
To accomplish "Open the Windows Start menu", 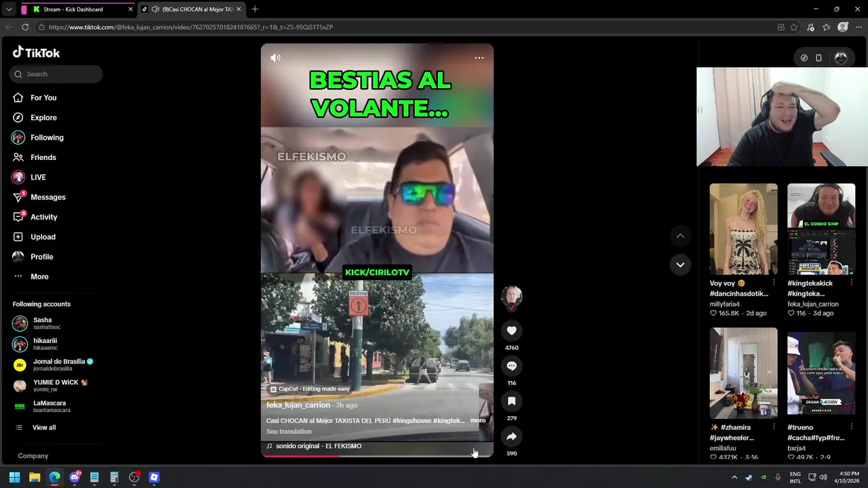I will click(14, 477).
